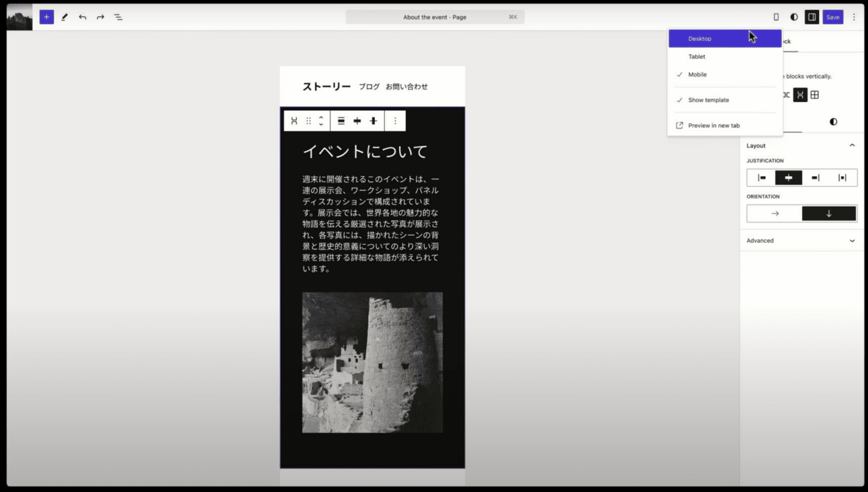Screen dimensions: 868x492
Task: Open the device preview icon
Action: [776, 17]
